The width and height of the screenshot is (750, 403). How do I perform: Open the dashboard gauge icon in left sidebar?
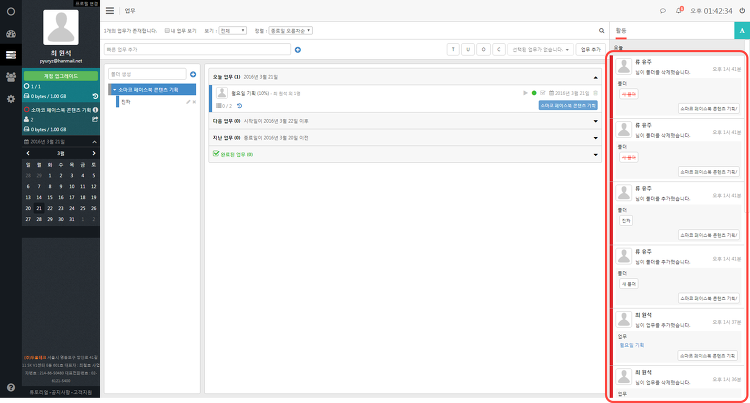(x=11, y=34)
